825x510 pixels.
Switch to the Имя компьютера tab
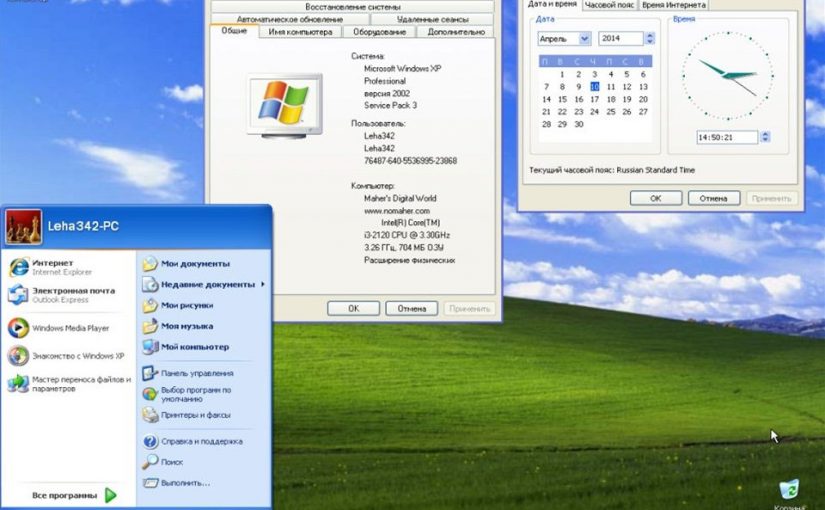tap(300, 32)
